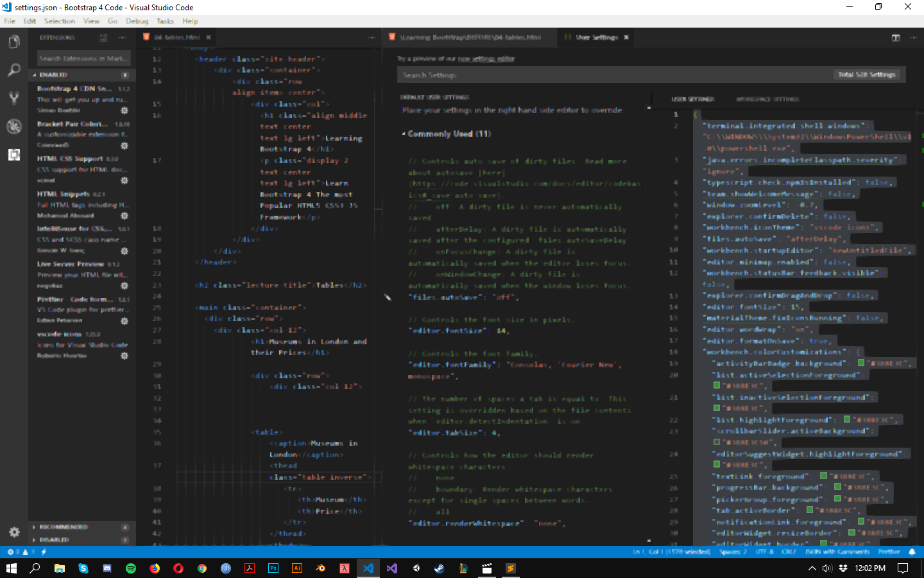Image resolution: width=924 pixels, height=578 pixels.
Task: Open color swatch for list.highlightForeground
Action: click(846, 419)
